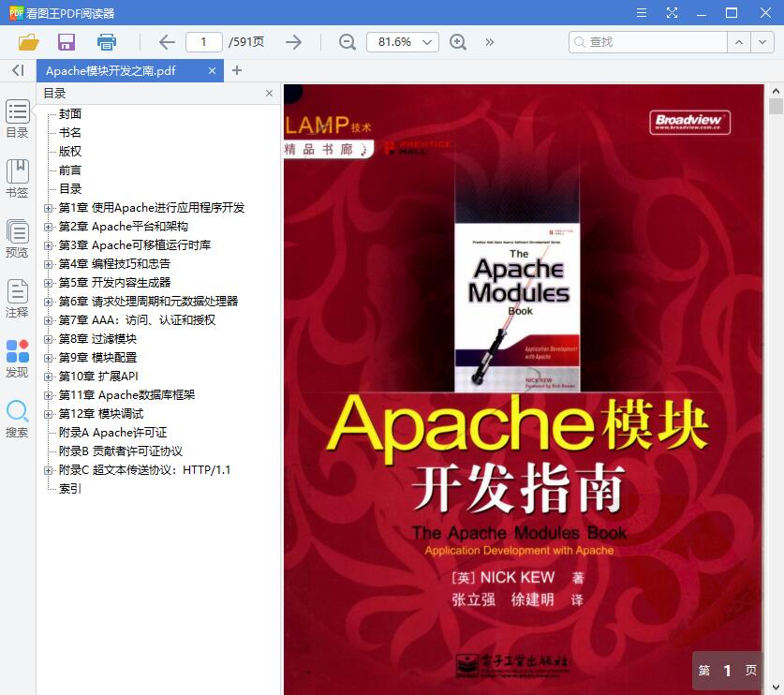Jump to 前言 in the outline
Image resolution: width=784 pixels, height=695 pixels.
[70, 170]
